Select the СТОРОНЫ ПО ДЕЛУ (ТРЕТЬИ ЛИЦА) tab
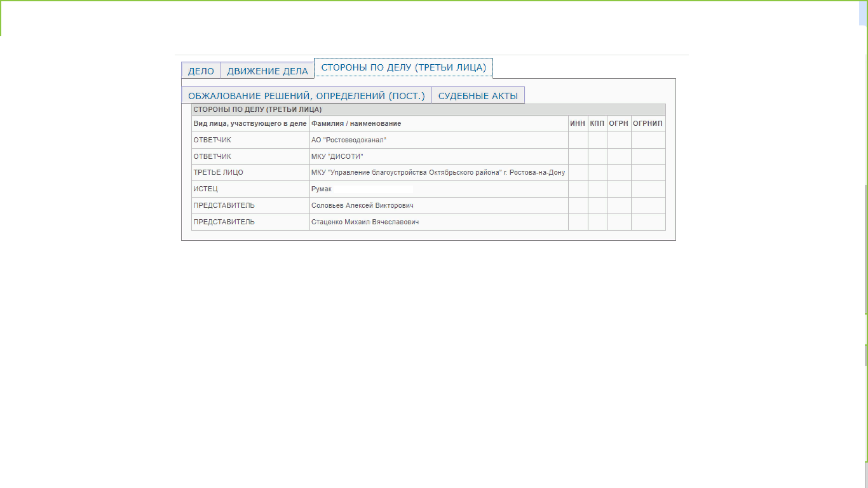The height and width of the screenshot is (488, 868). 403,68
